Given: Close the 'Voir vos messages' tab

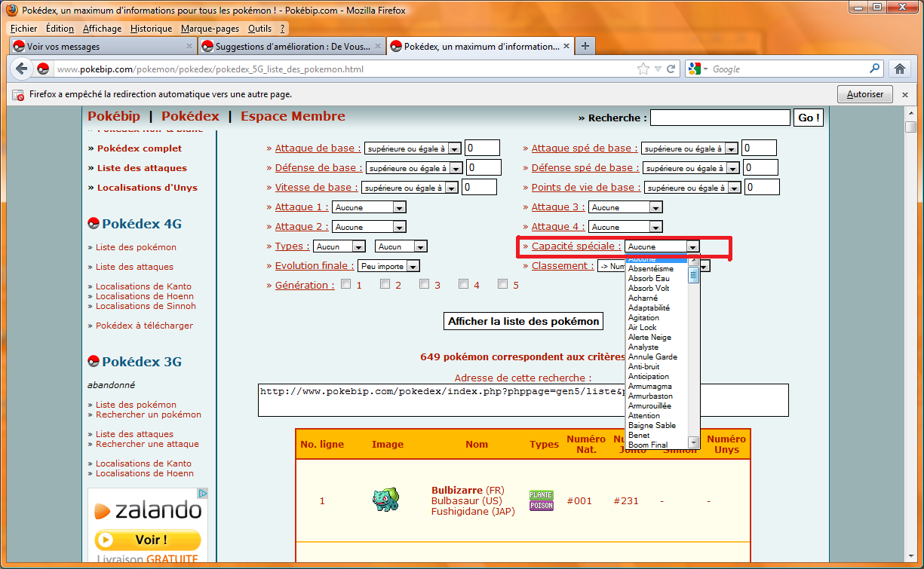Looking at the screenshot, I should 189,46.
